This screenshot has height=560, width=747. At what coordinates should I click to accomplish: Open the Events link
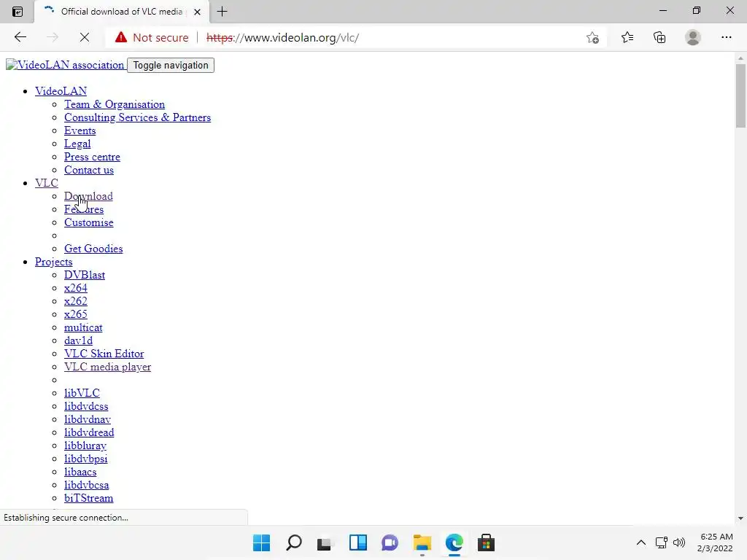point(80,131)
